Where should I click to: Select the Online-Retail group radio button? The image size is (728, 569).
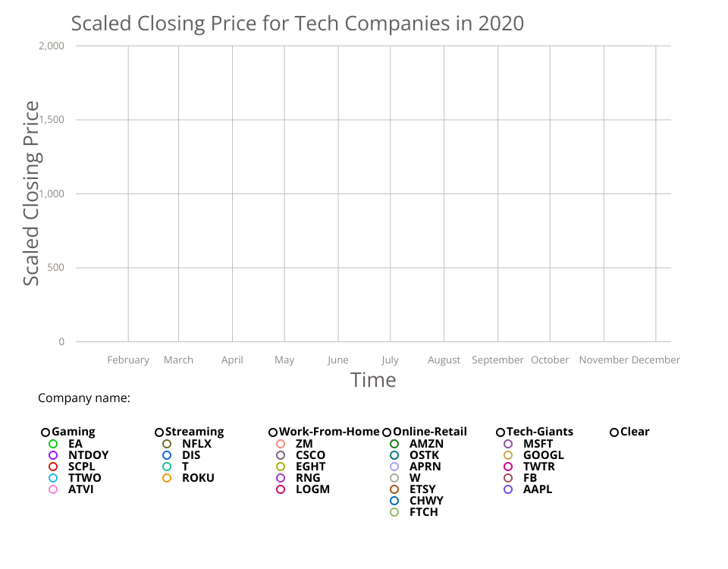387,432
